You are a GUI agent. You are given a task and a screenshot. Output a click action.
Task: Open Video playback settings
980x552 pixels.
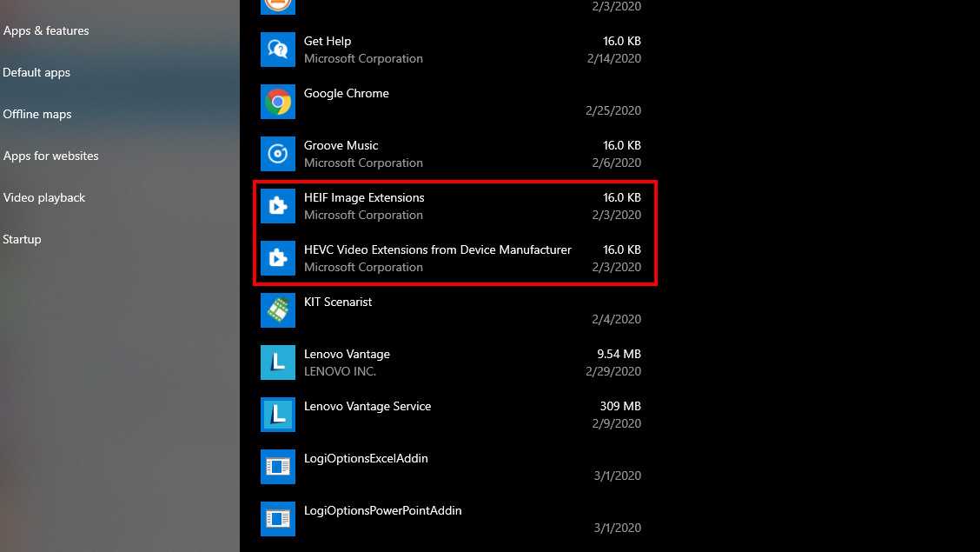coord(44,197)
